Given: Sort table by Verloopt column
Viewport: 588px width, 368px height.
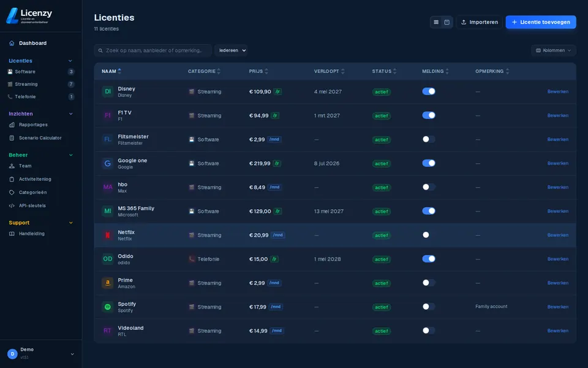Looking at the screenshot, I should 330,71.
